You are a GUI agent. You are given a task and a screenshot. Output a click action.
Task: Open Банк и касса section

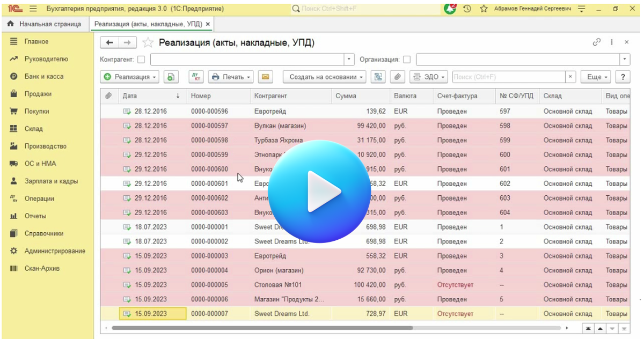pos(44,76)
